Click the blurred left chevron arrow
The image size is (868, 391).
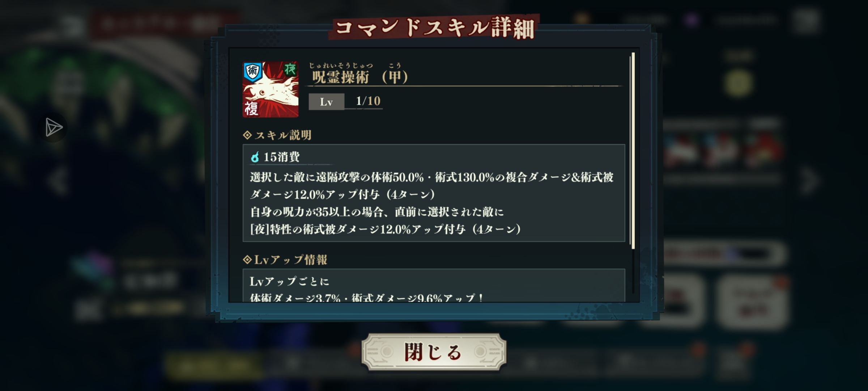(x=58, y=181)
